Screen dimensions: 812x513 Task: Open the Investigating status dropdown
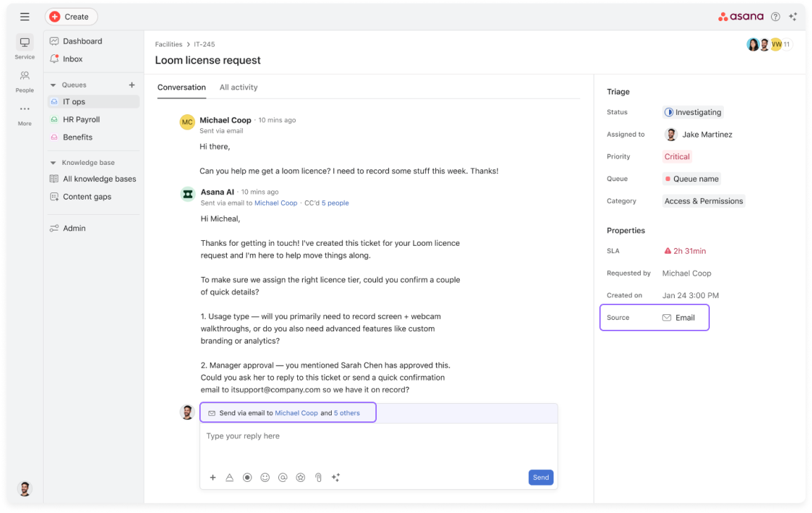tap(693, 112)
